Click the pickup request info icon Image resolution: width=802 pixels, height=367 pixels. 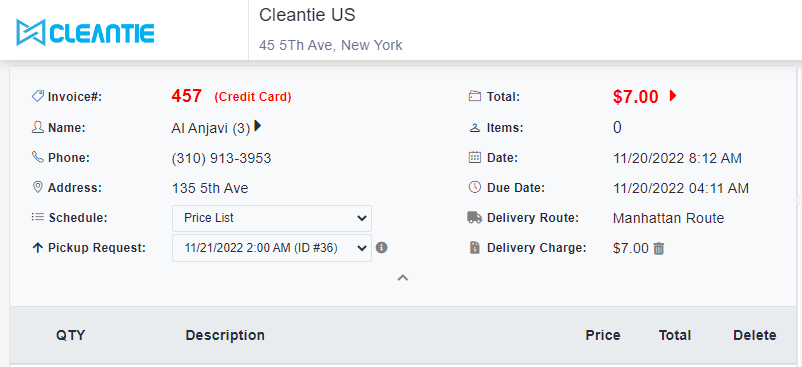(382, 248)
